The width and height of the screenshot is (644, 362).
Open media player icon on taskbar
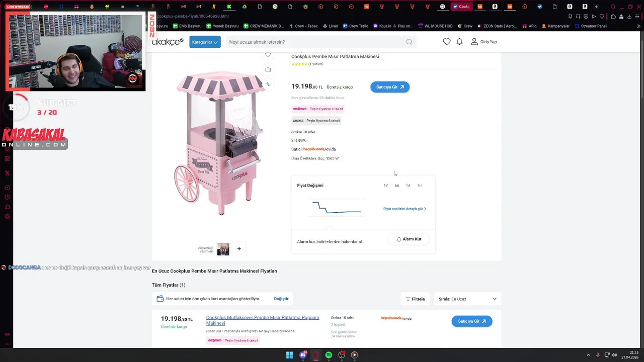pos(354,355)
